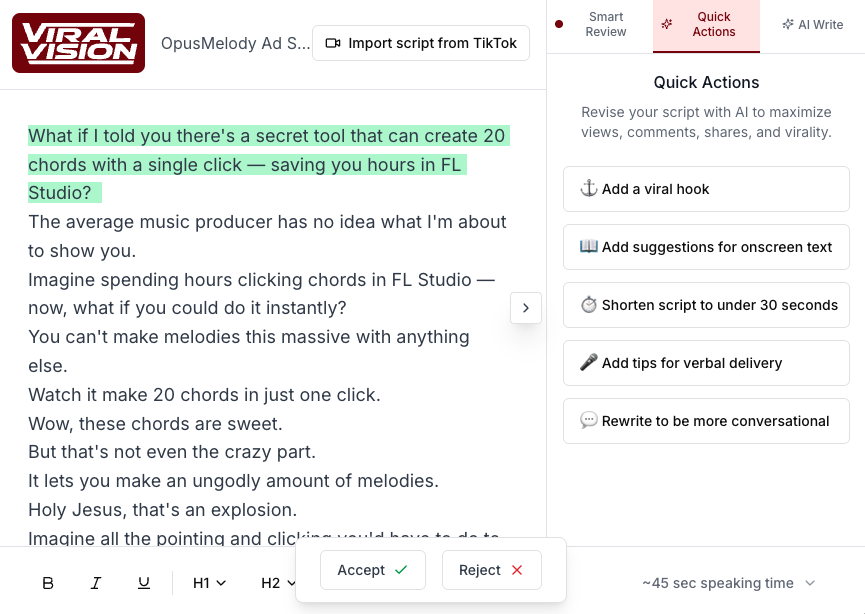
Task: Click the sparkle icon on Quick Actions tab
Action: tap(667, 24)
